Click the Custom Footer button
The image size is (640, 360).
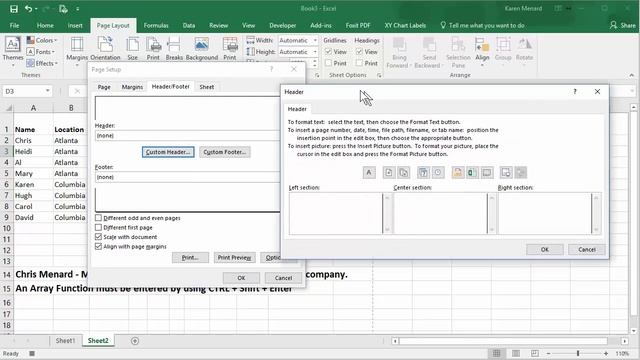225,152
